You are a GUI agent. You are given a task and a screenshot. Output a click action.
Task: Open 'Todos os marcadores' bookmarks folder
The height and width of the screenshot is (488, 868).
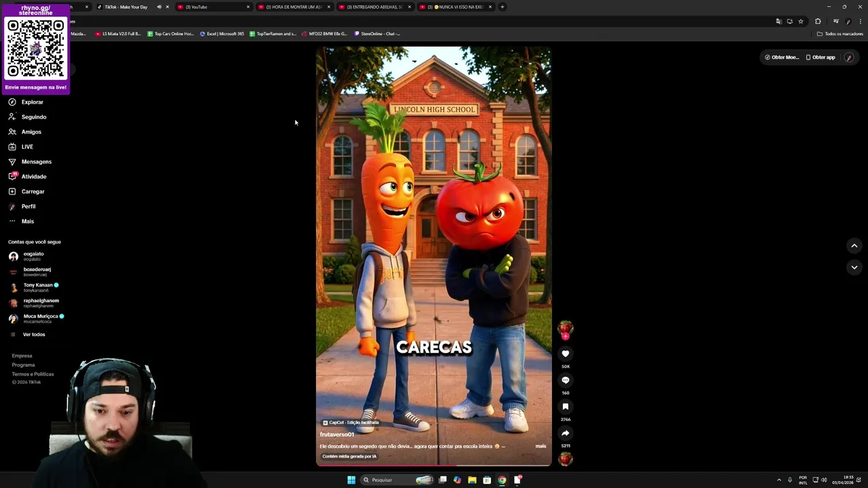coord(840,33)
